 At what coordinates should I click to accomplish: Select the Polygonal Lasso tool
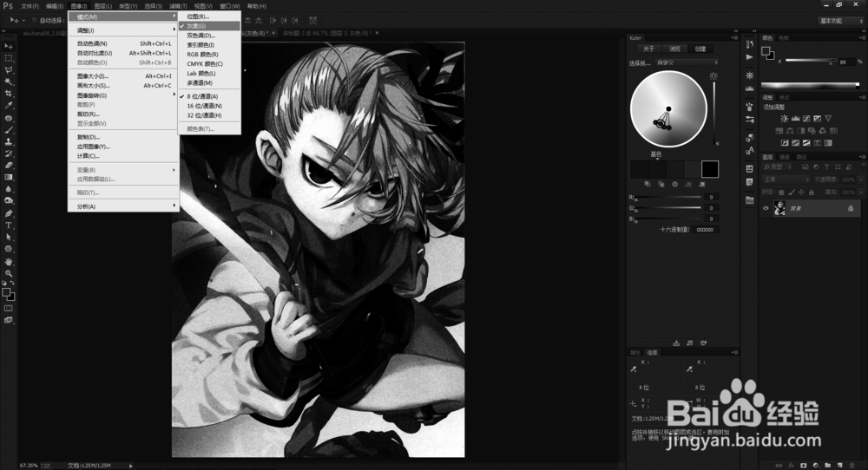[9, 70]
